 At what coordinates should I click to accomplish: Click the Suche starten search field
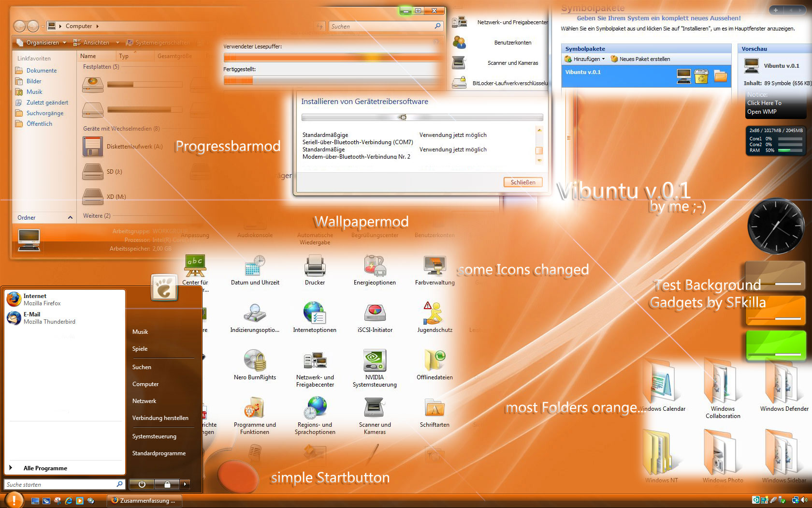(65, 484)
